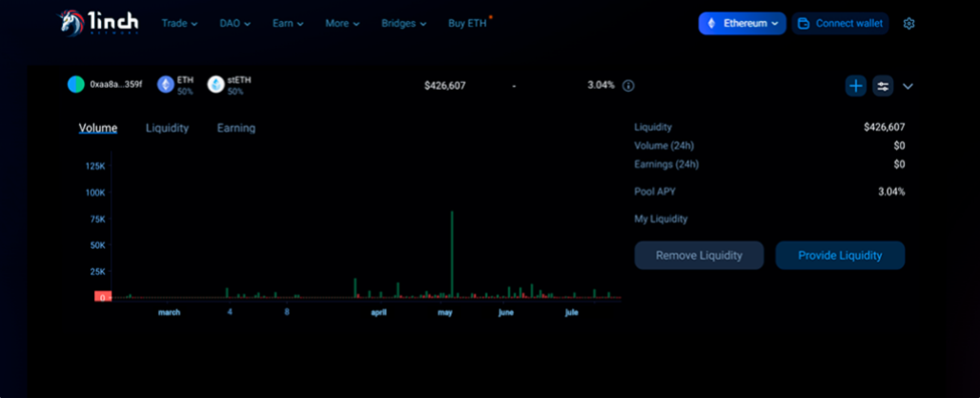Click the Remove Liquidity button

tap(700, 256)
